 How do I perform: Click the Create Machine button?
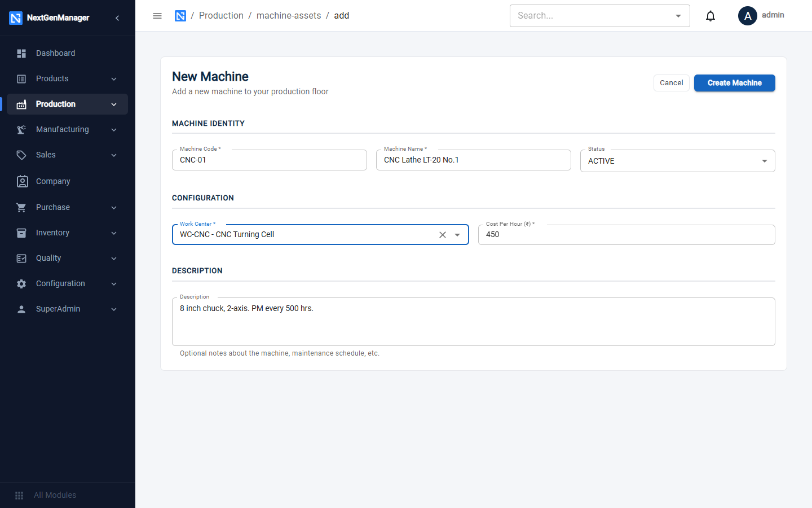[x=734, y=83]
